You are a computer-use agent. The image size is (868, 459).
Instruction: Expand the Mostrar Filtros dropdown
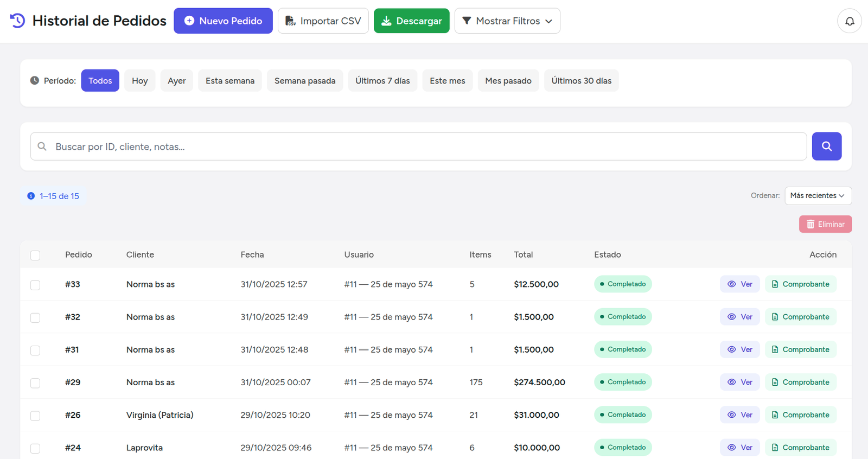(507, 21)
